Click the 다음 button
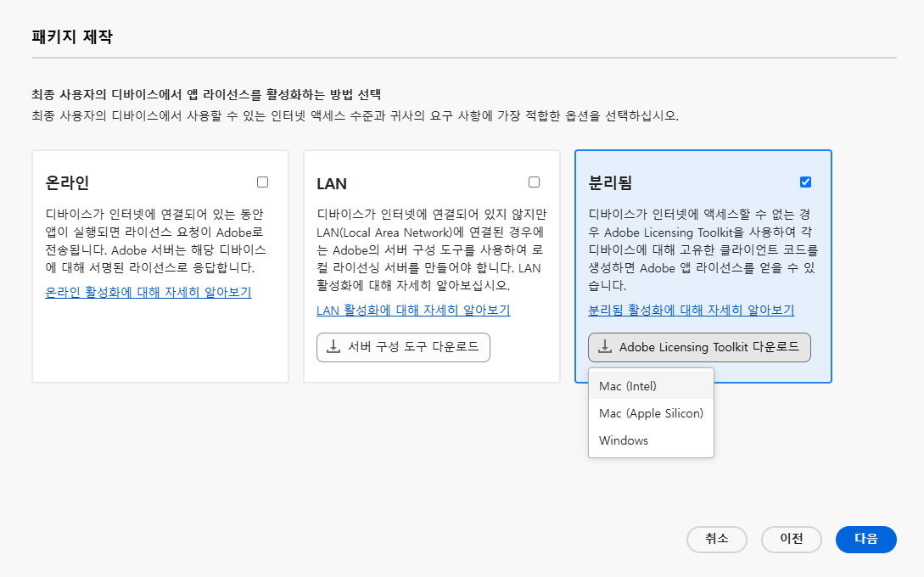This screenshot has height=577, width=924. tap(866, 540)
